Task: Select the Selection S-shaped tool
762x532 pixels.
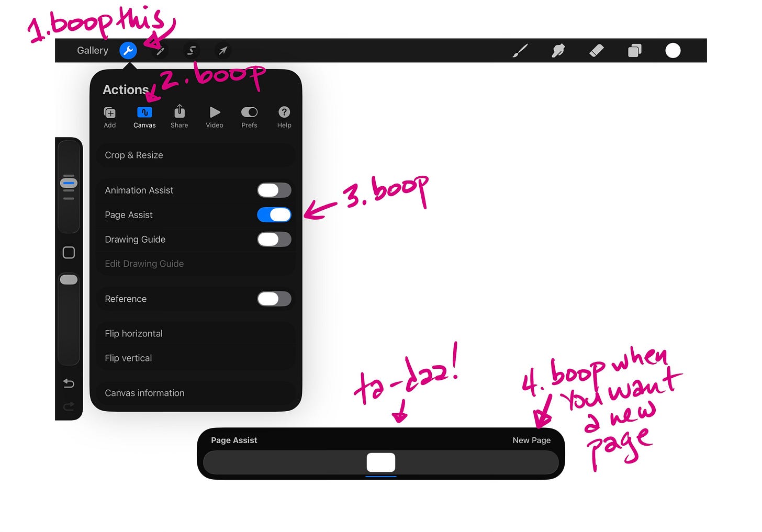Action: pos(192,51)
